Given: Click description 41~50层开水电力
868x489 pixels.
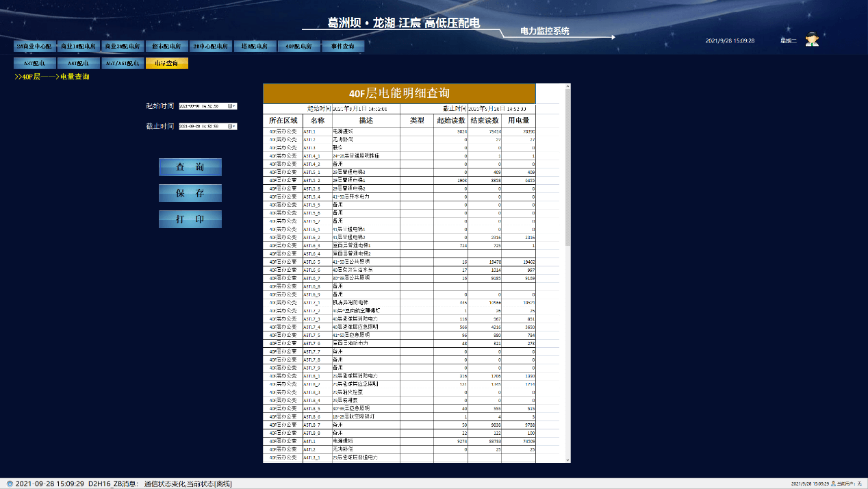Looking at the screenshot, I should click(366, 197).
